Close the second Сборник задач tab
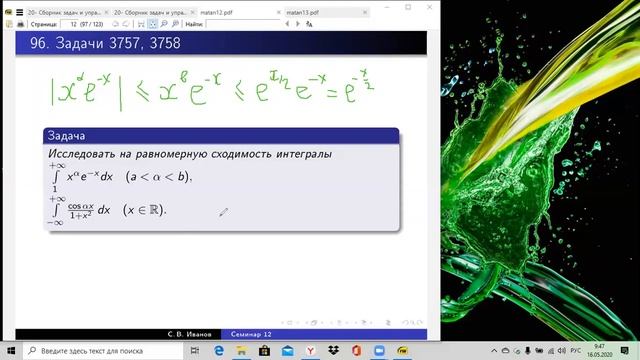 coord(193,13)
